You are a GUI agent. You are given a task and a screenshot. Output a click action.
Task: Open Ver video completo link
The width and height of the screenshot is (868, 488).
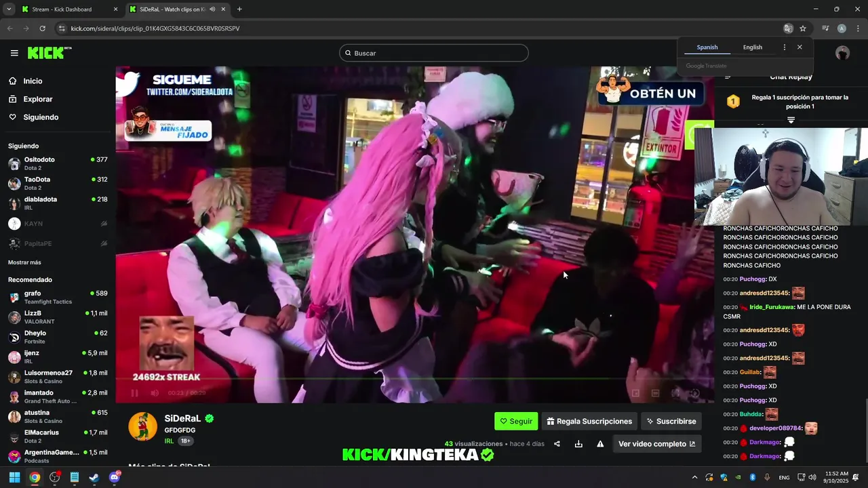point(657,444)
